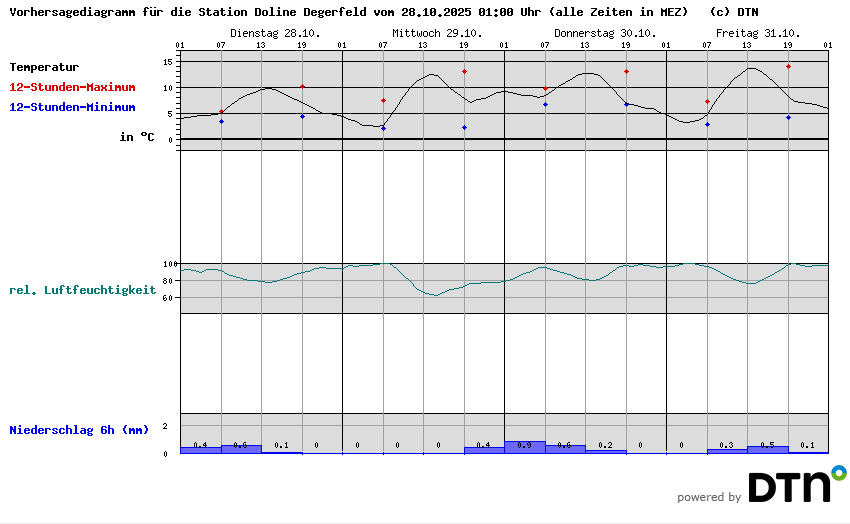
Task: Click the 0.9 mm precipitation bar
Action: [x=524, y=447]
